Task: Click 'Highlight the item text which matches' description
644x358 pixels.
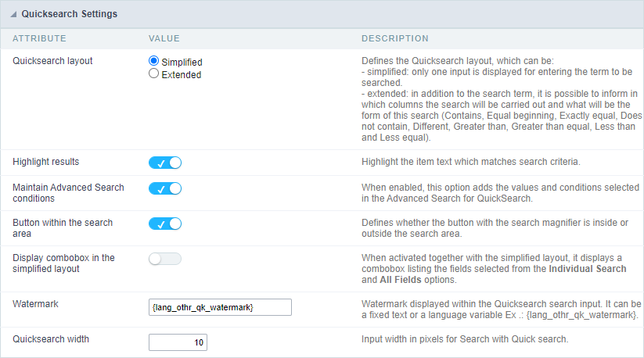Action: coord(471,162)
